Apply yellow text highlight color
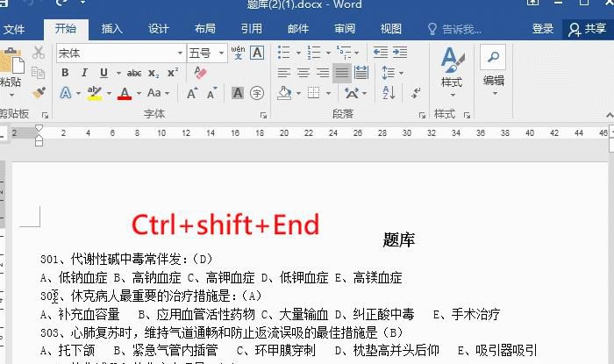The width and height of the screenshot is (614, 364). (x=95, y=93)
